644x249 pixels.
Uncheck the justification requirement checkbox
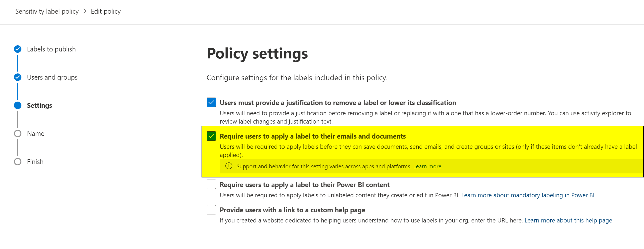(211, 102)
